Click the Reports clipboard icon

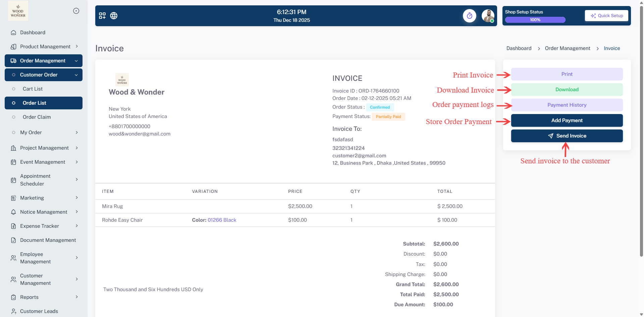[13, 297]
